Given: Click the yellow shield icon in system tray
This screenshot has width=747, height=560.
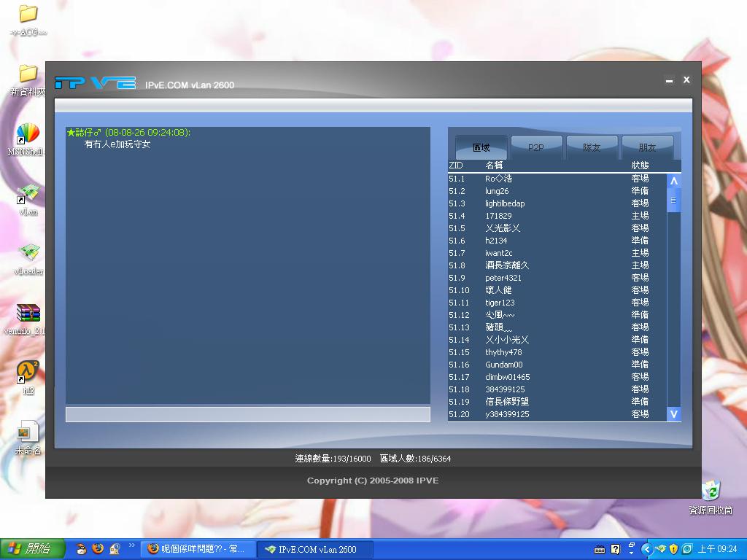Looking at the screenshot, I should click(674, 549).
